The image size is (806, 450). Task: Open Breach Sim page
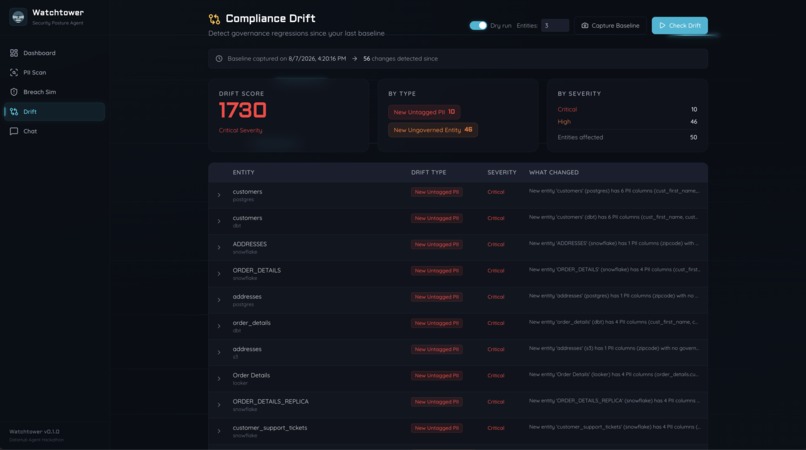[x=54, y=92]
